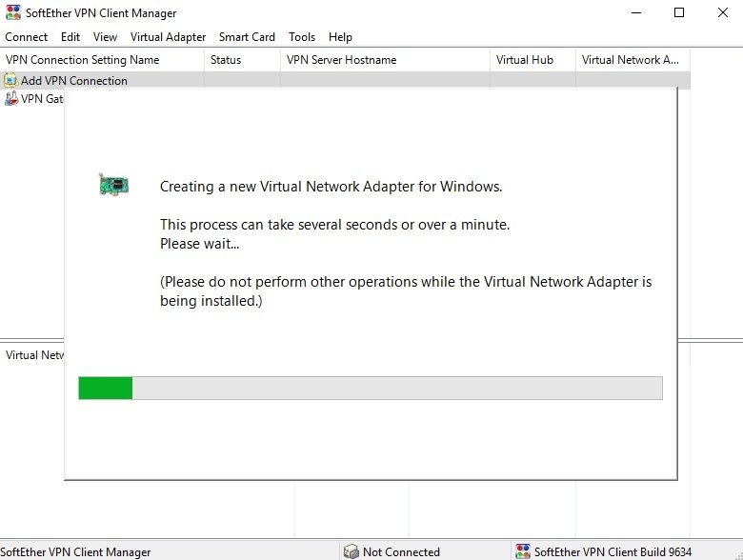Sort by VPN Connection Setting Name column

102,60
